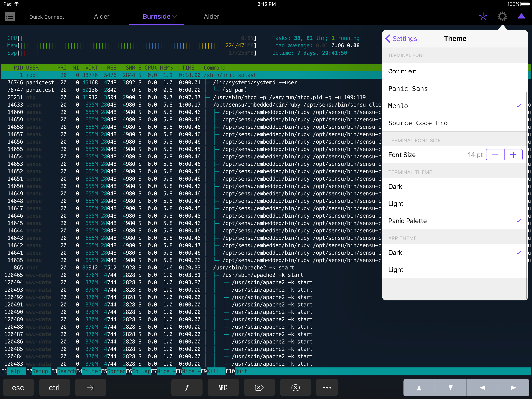Tap the forward delete key icon
532x399 pixels.
click(x=259, y=388)
